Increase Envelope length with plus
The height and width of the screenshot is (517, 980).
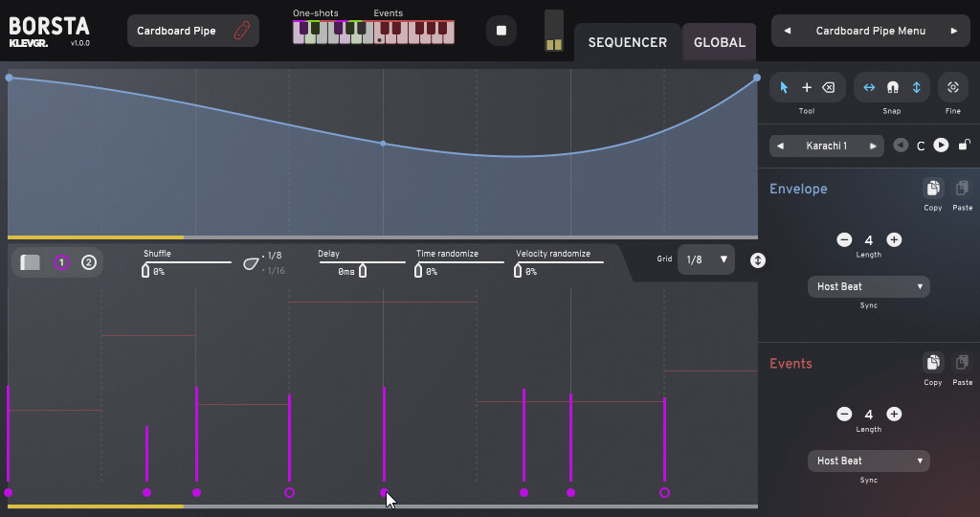895,240
